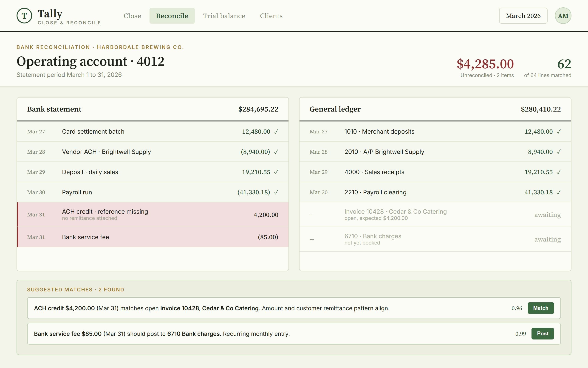Click the 0.96 confidence score
This screenshot has width=588, height=368.
[517, 308]
